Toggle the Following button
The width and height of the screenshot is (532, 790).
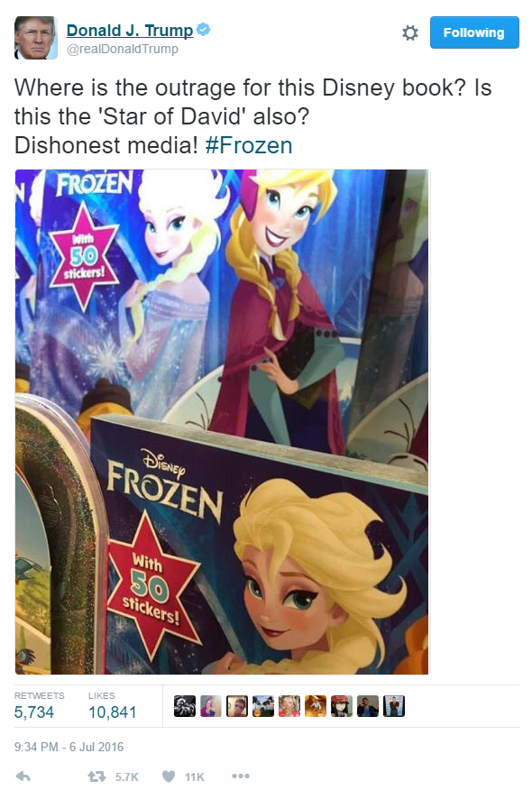click(474, 32)
